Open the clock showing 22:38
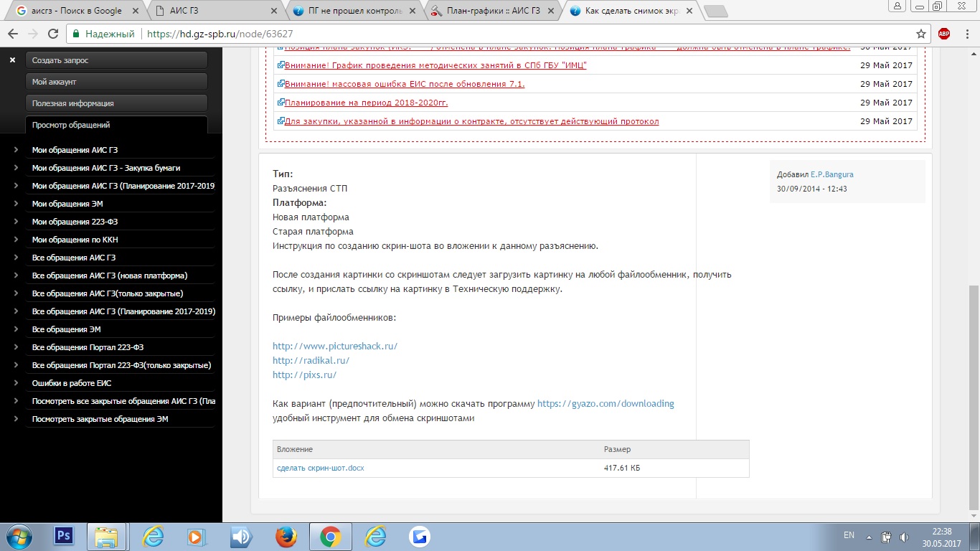The image size is (980, 551). click(941, 537)
